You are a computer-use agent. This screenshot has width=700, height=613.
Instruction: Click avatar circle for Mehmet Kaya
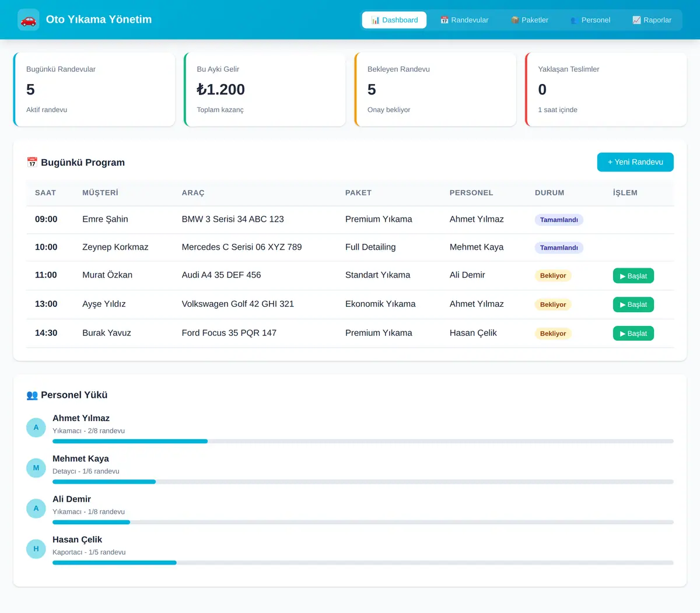point(36,468)
